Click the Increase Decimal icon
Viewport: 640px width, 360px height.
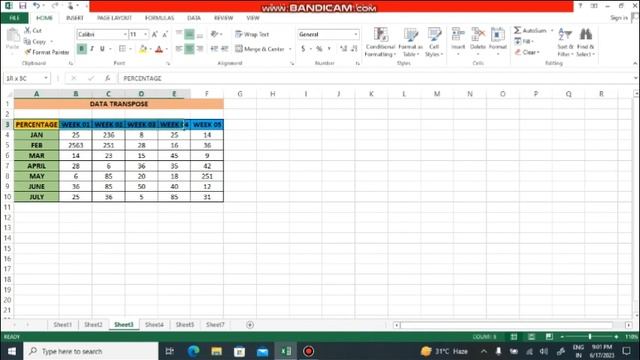(x=343, y=49)
